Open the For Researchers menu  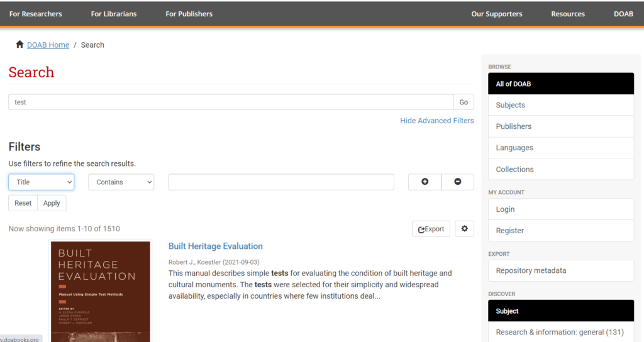point(36,14)
